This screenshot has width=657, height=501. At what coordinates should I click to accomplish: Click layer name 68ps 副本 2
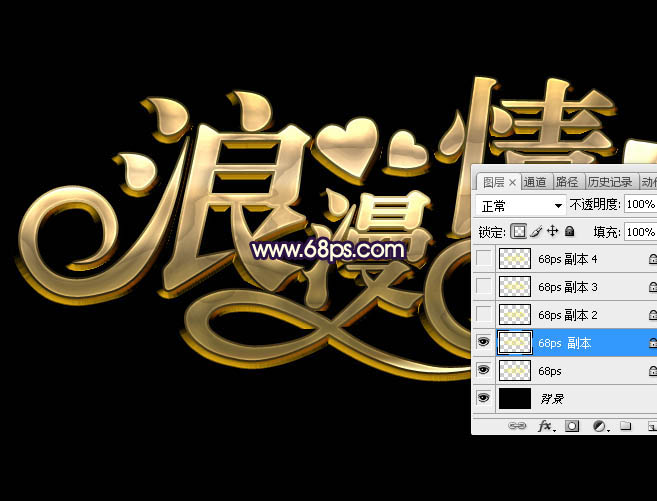coord(568,315)
